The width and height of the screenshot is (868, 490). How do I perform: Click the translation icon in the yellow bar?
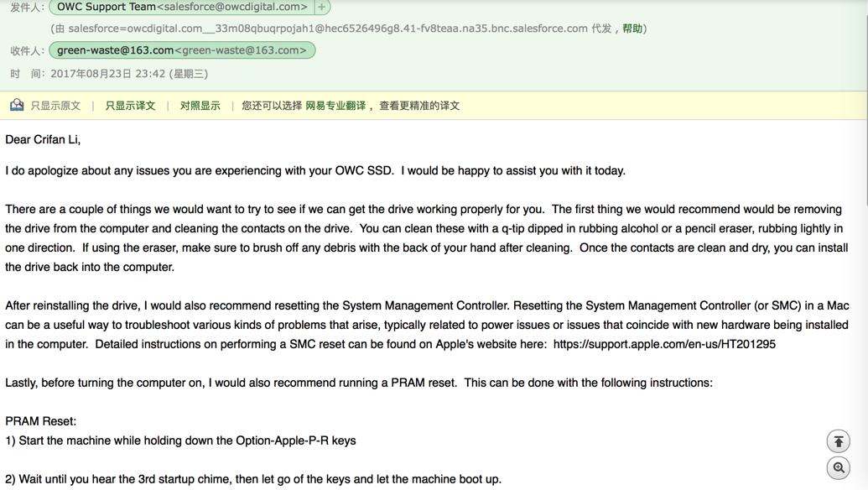(17, 106)
